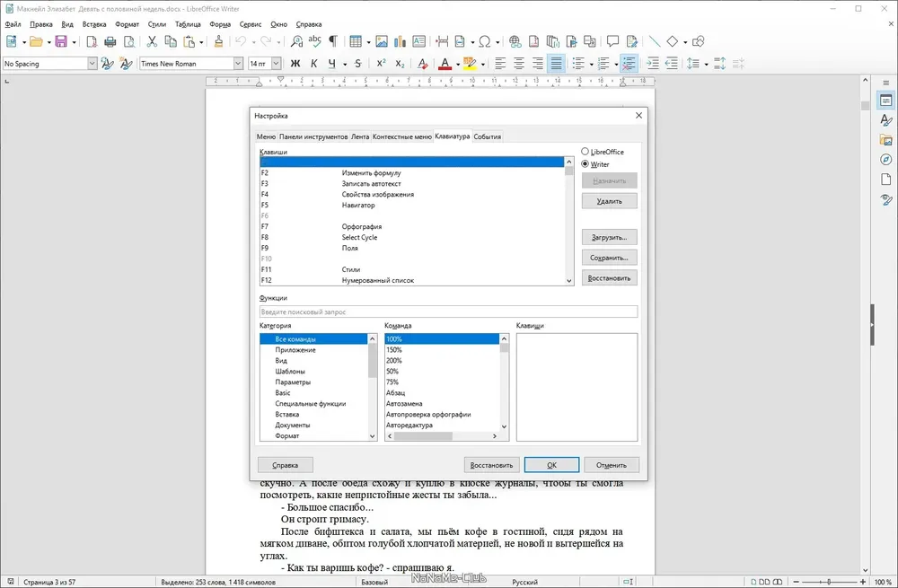Viewport: 898px width, 588px height.
Task: Click the Print icon in toolbar
Action: tap(110, 41)
